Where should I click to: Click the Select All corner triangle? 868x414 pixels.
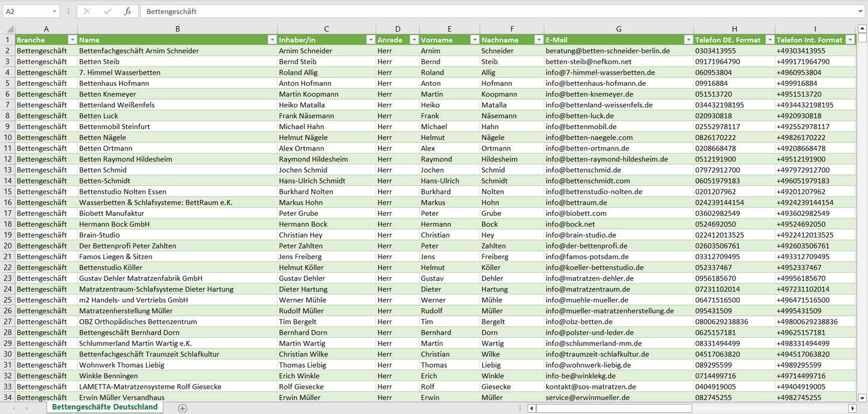click(x=10, y=29)
